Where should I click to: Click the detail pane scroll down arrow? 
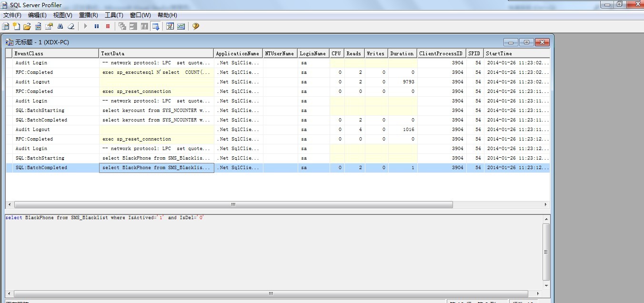point(546,286)
